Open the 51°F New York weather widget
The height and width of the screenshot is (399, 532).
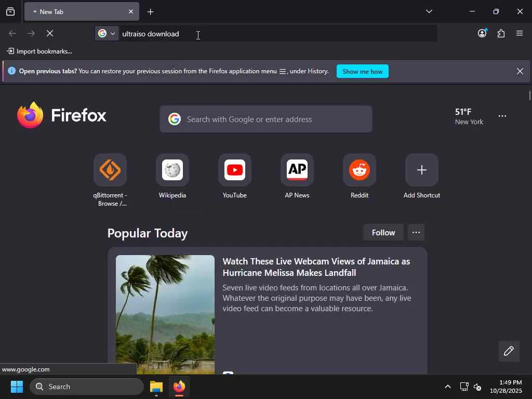pyautogui.click(x=469, y=116)
